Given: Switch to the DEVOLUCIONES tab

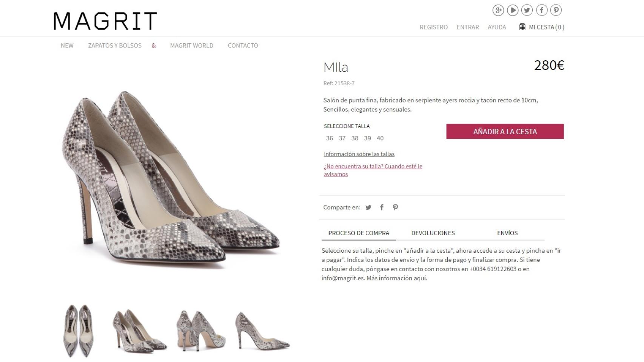Looking at the screenshot, I should click(x=433, y=233).
